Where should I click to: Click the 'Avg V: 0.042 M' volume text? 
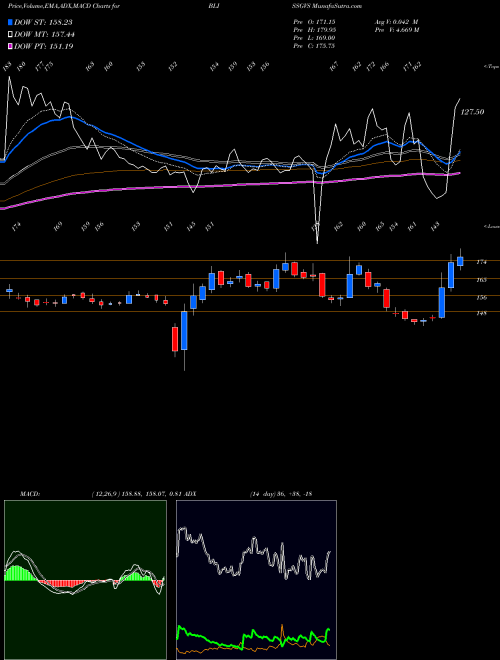point(396,21)
